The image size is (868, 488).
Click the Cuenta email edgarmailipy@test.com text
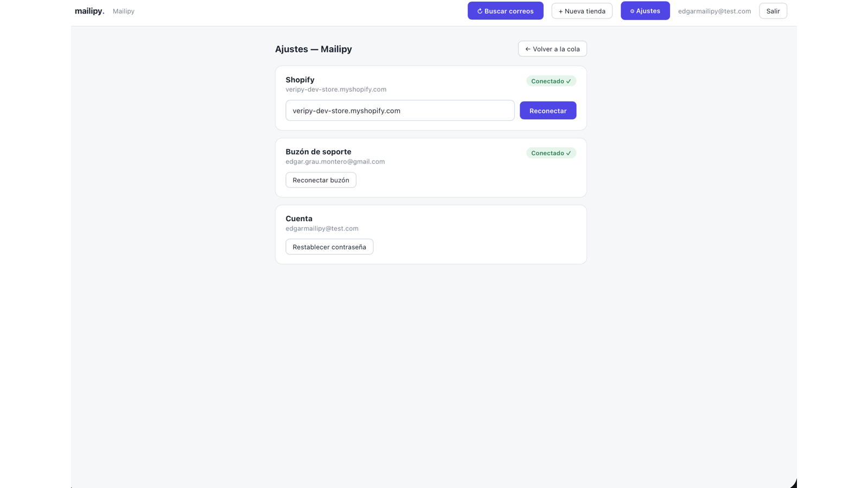[322, 229]
